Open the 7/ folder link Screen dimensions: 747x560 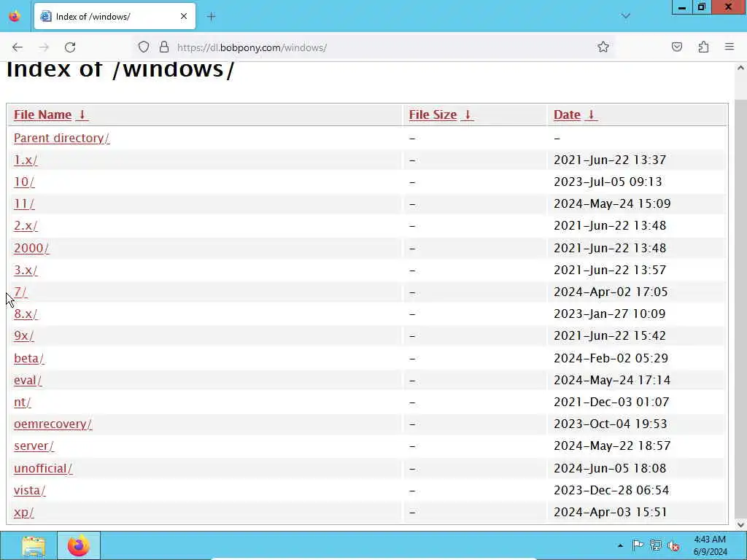(x=20, y=292)
